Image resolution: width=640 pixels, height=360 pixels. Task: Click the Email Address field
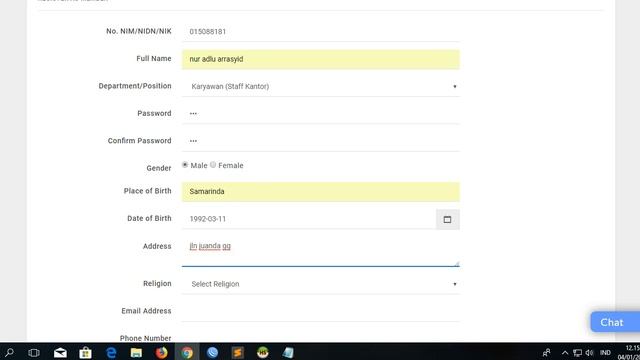(320, 311)
